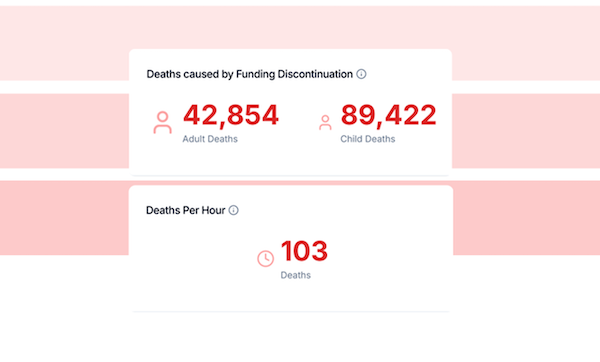600x362 pixels.
Task: Click the clock icon beside 103
Action: [266, 259]
